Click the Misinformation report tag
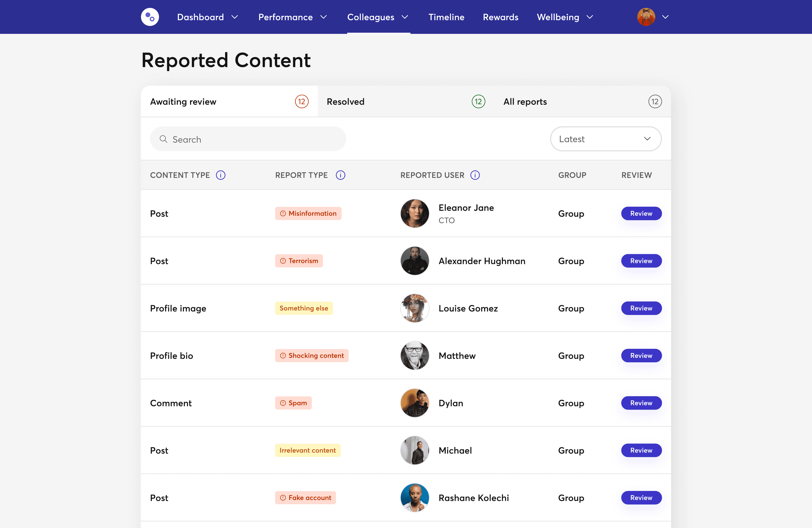Image resolution: width=812 pixels, height=528 pixels. pos(308,213)
